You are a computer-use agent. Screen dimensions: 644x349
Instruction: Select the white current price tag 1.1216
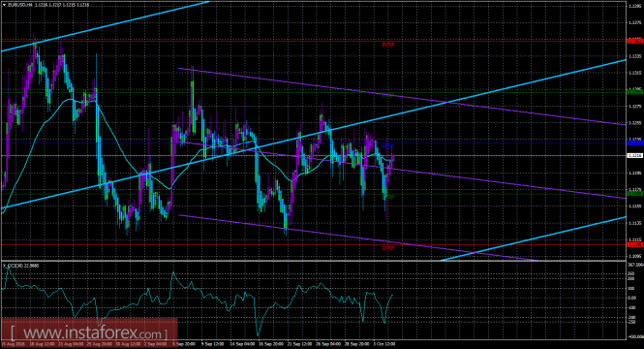click(x=635, y=155)
